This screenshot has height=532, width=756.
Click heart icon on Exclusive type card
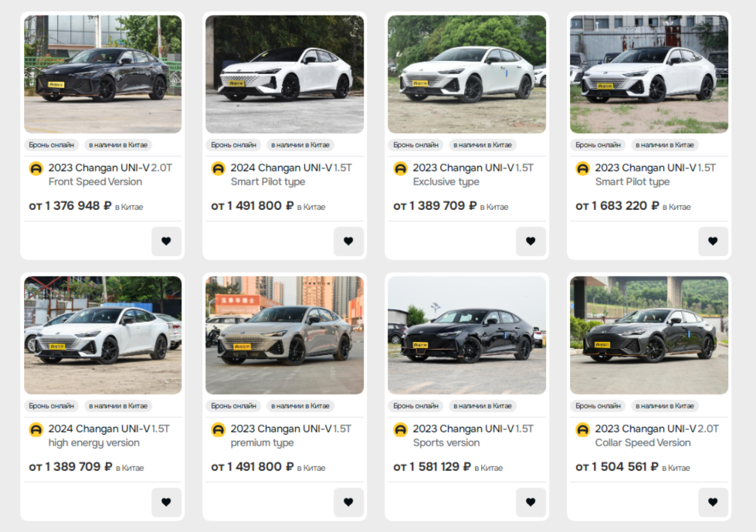tap(531, 241)
